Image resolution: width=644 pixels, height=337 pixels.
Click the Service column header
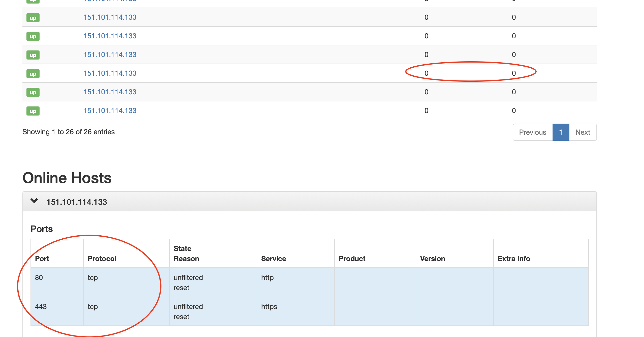coord(296,254)
